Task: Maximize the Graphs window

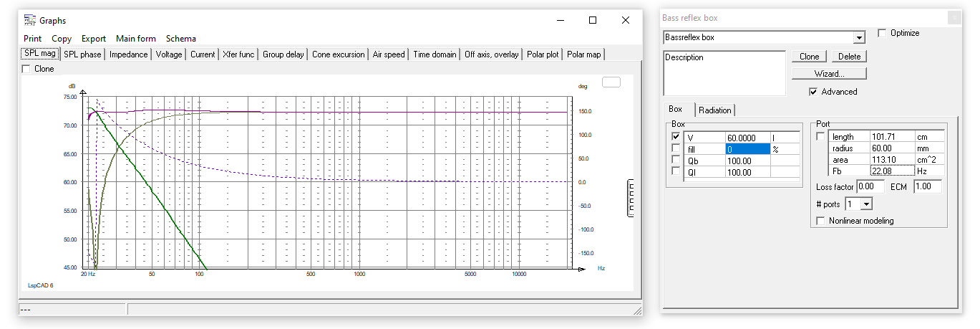Action: (x=593, y=20)
